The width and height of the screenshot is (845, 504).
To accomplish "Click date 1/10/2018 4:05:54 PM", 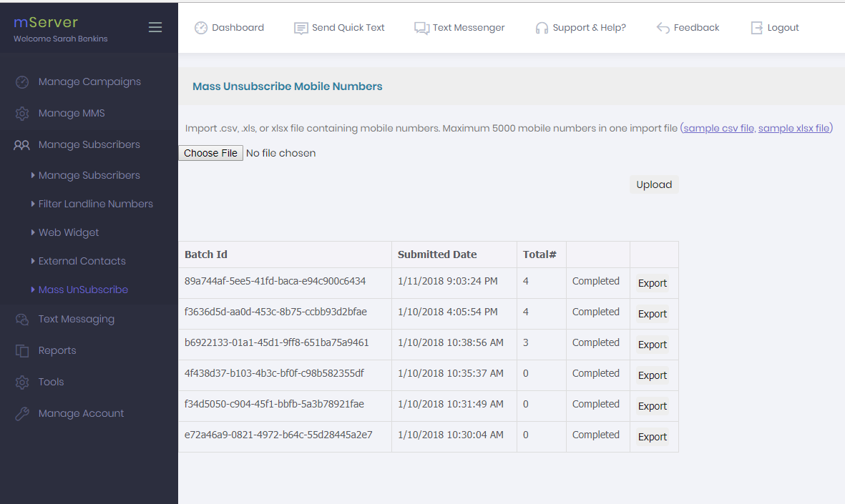I will coord(448,312).
